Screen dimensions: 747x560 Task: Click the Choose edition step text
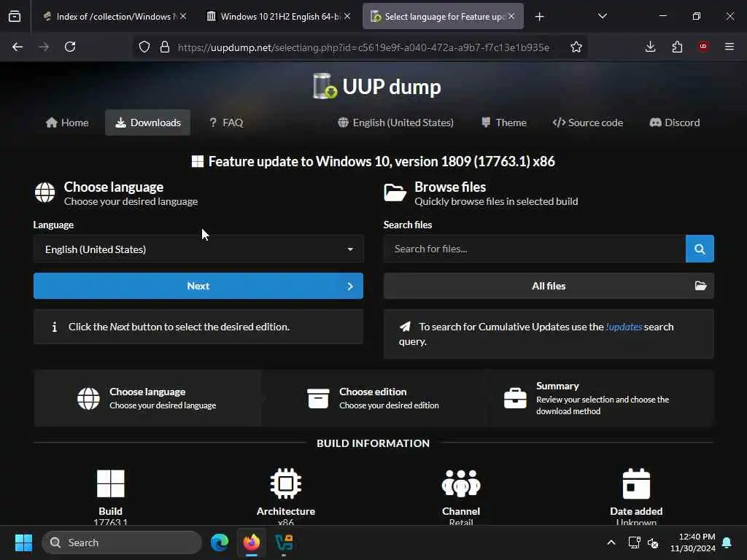point(389,398)
